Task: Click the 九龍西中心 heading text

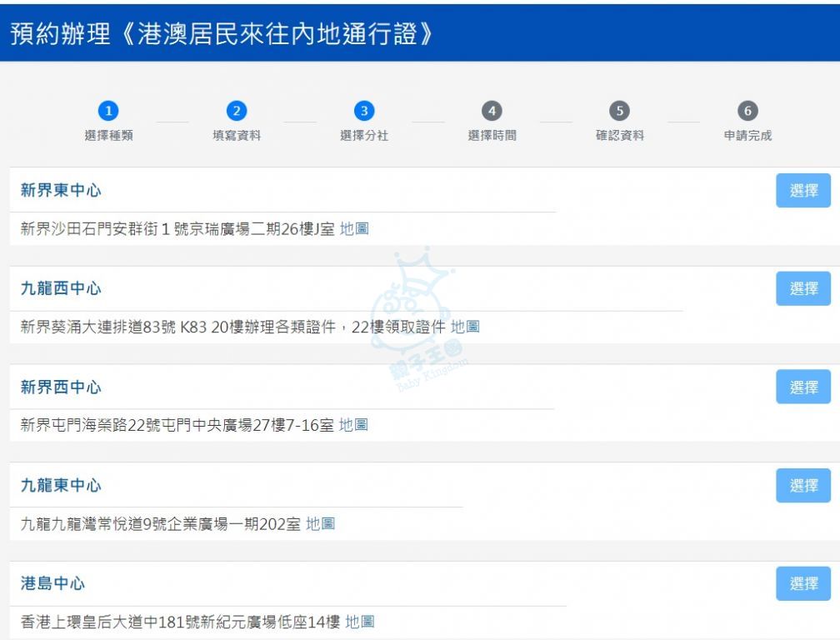Action: (61, 289)
